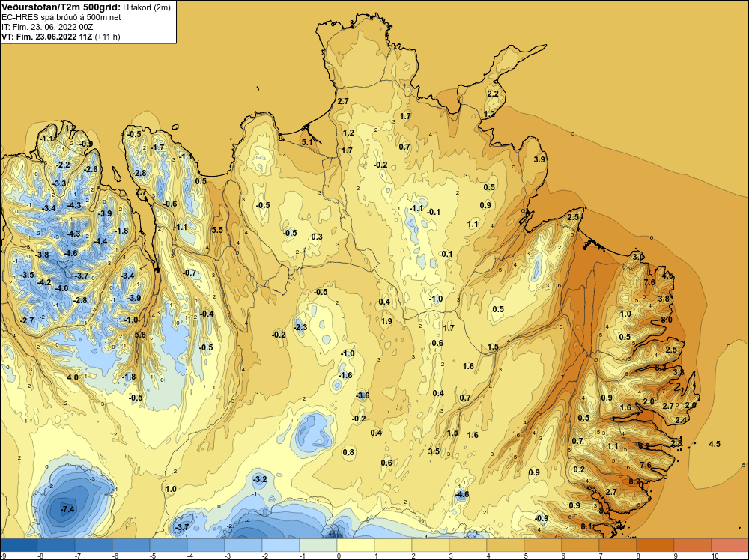Click the '-1.6' temperature label

pos(345,375)
